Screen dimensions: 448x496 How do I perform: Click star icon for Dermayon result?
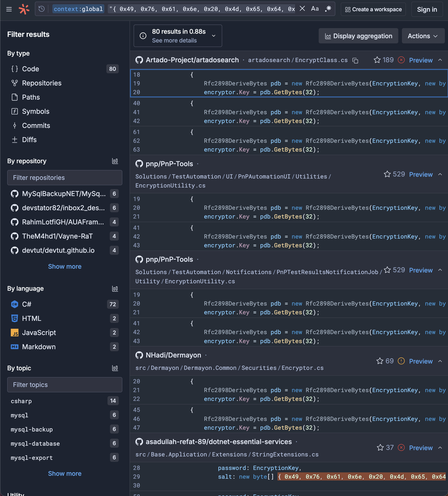pyautogui.click(x=380, y=361)
